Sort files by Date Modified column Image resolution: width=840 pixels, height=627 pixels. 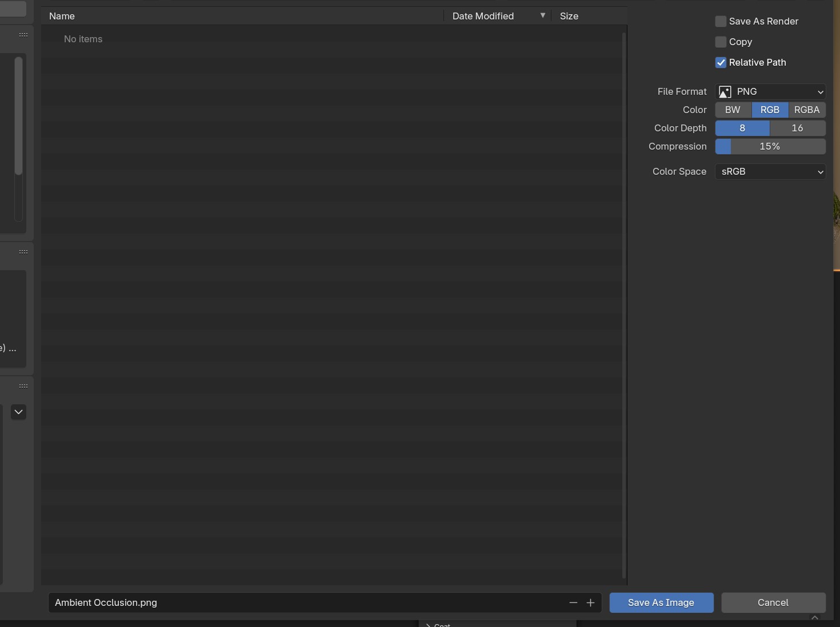[x=497, y=16]
